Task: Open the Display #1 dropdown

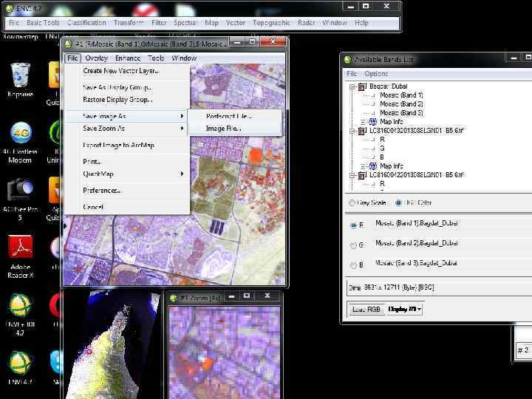Action: [x=405, y=309]
